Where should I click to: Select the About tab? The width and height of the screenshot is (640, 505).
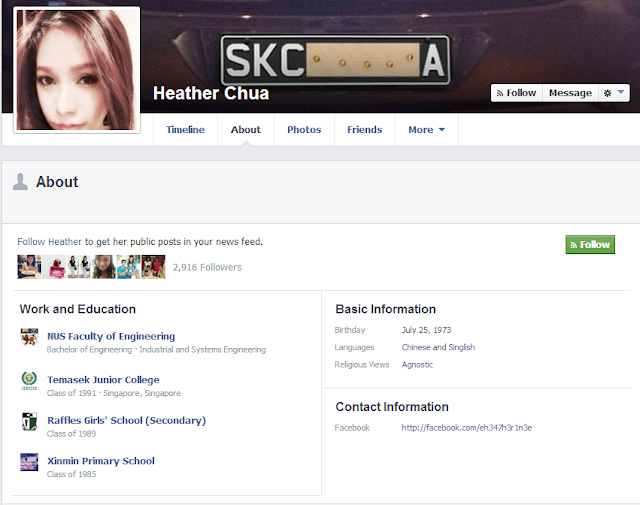point(246,130)
